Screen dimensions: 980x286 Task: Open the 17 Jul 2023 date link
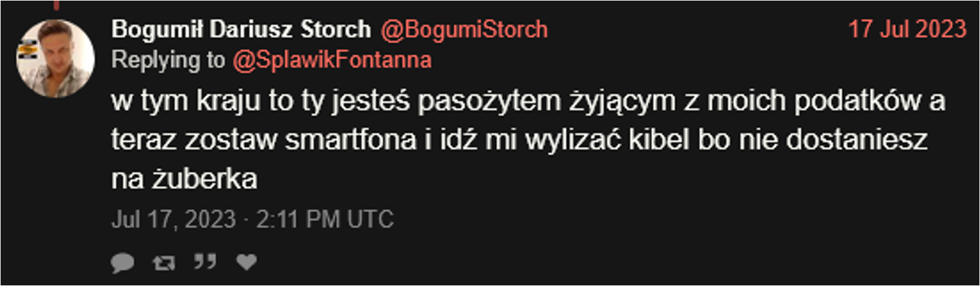907,29
